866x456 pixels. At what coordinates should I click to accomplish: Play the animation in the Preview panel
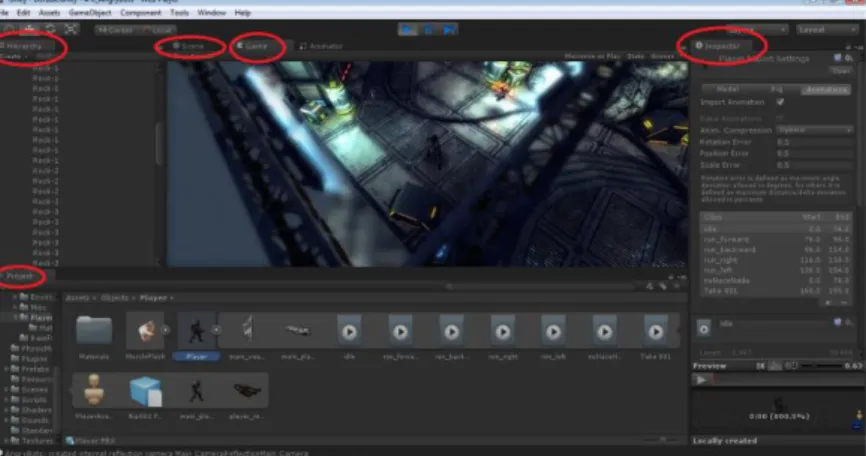701,380
